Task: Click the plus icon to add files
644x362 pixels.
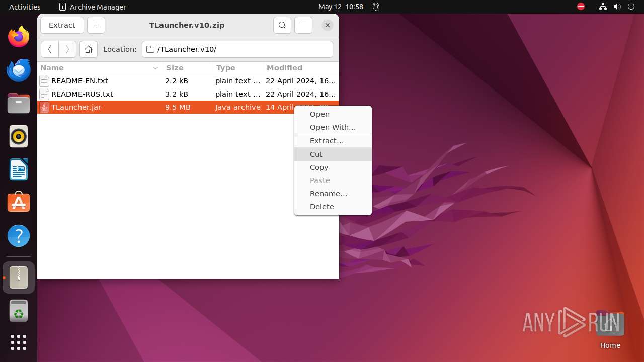Action: (96, 25)
